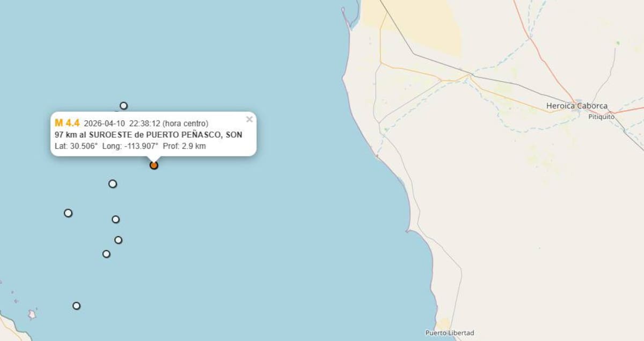Click the Puerto Libertad map label
644x341 pixels.
click(x=450, y=333)
